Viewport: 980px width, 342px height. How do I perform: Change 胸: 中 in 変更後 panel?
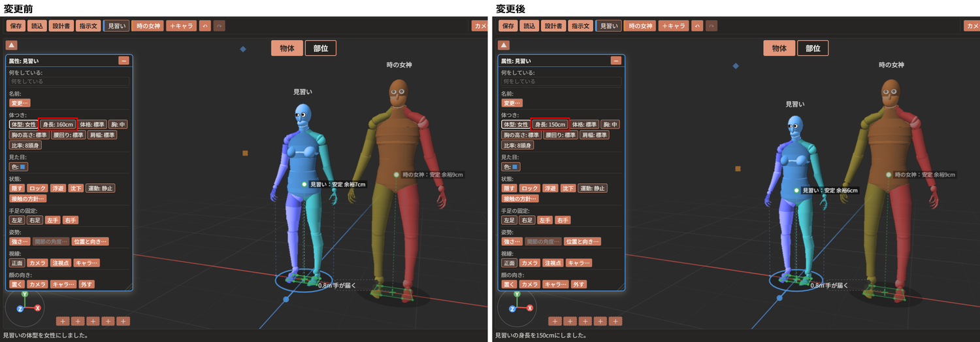click(610, 124)
